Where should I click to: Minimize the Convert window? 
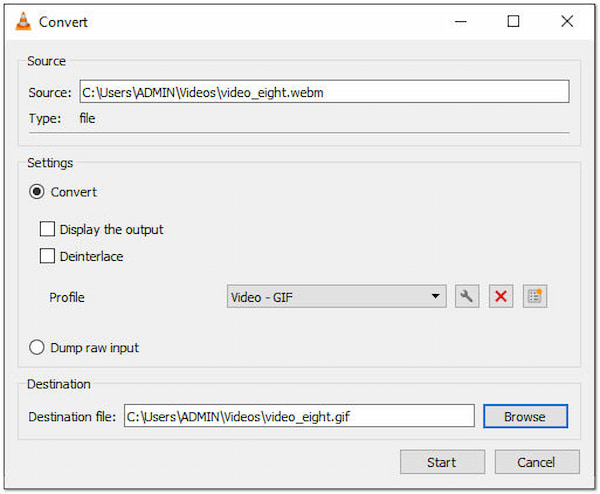[460, 21]
